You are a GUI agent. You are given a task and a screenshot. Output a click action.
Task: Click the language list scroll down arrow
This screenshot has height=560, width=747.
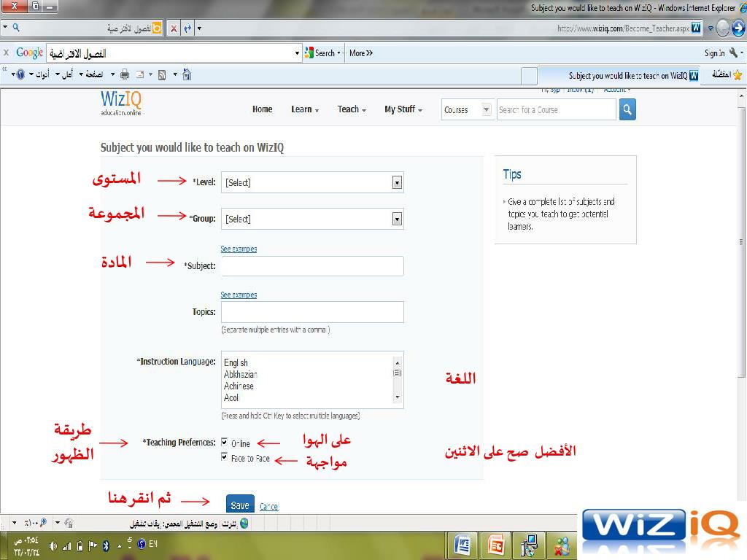[x=398, y=397]
